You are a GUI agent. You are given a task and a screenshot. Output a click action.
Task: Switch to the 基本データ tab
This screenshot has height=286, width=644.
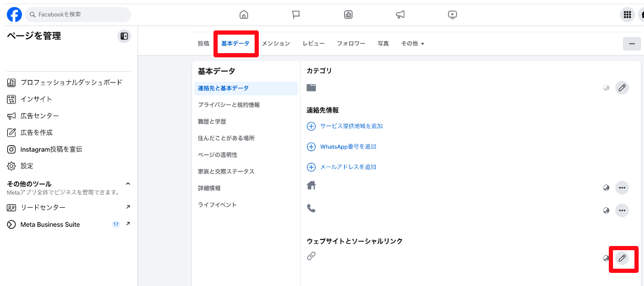(236, 43)
